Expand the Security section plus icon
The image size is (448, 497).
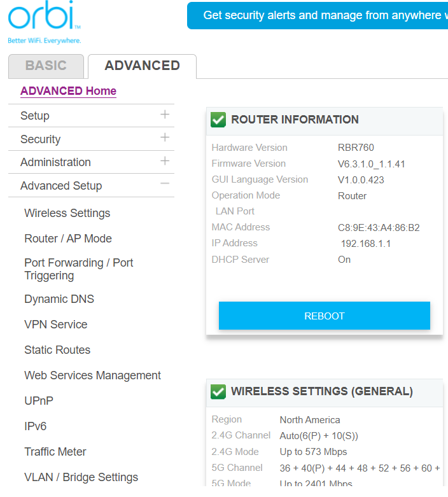coord(165,138)
